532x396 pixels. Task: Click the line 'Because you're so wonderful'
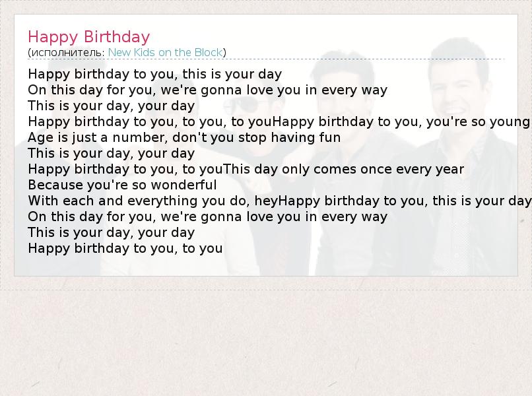coord(122,185)
